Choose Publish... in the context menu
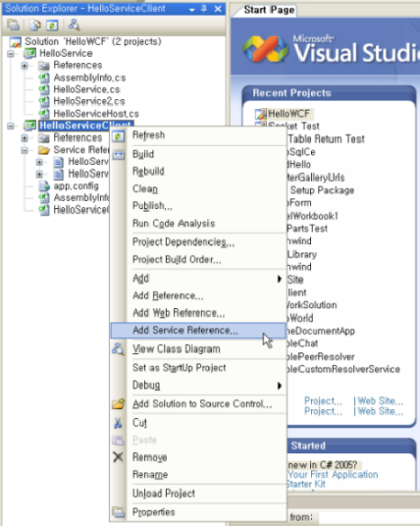 (152, 206)
